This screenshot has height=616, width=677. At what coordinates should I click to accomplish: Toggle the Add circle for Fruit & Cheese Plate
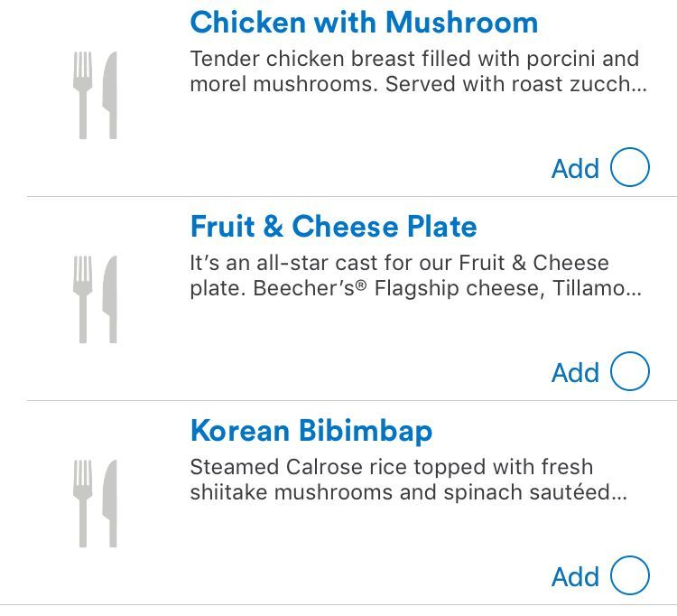coord(630,372)
